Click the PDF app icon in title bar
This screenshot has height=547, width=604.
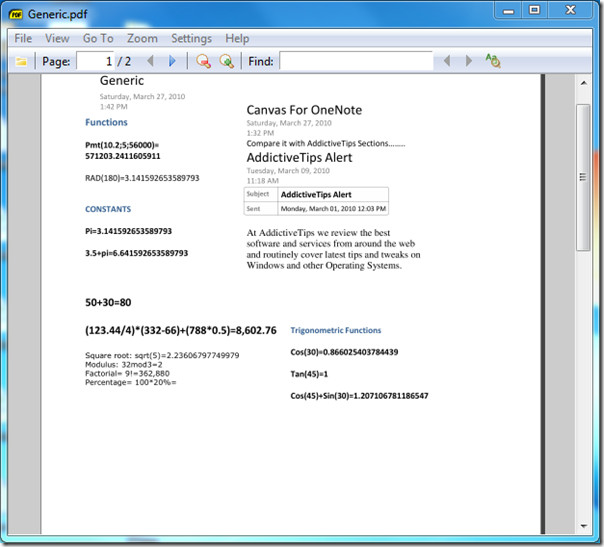coord(16,15)
